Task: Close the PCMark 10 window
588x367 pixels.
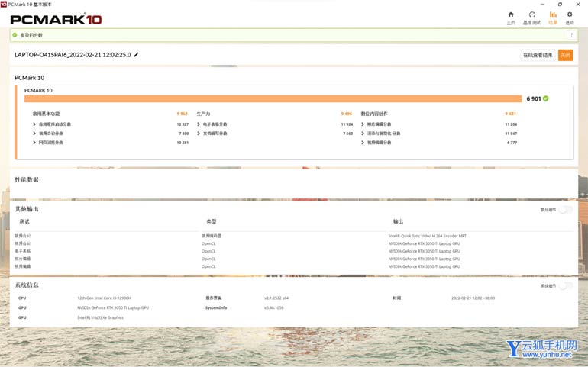Action: (x=578, y=4)
